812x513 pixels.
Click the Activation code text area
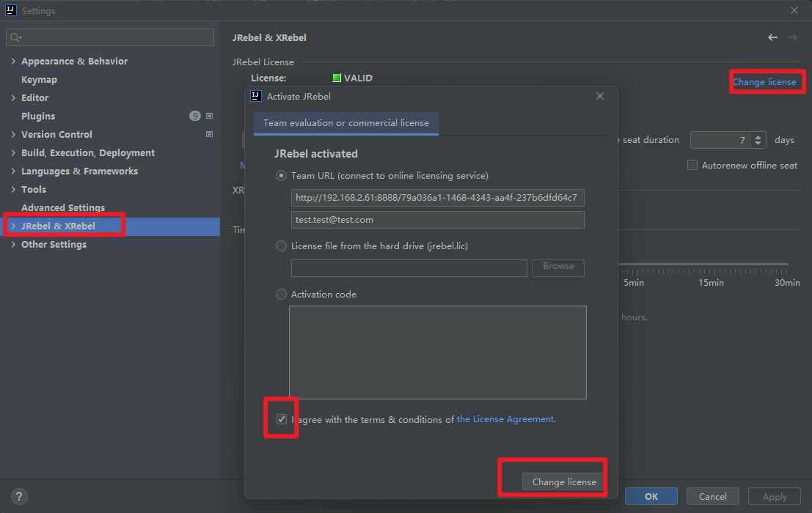click(438, 353)
